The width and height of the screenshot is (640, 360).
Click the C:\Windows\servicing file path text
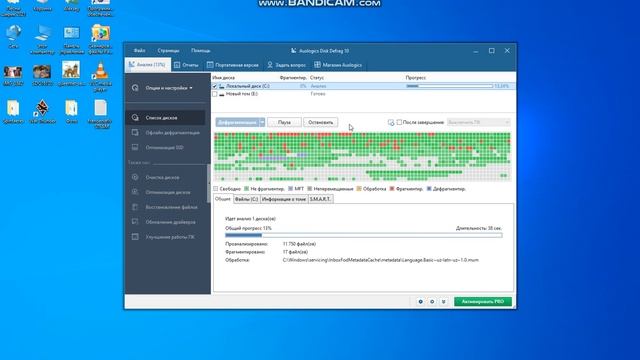coord(380,260)
